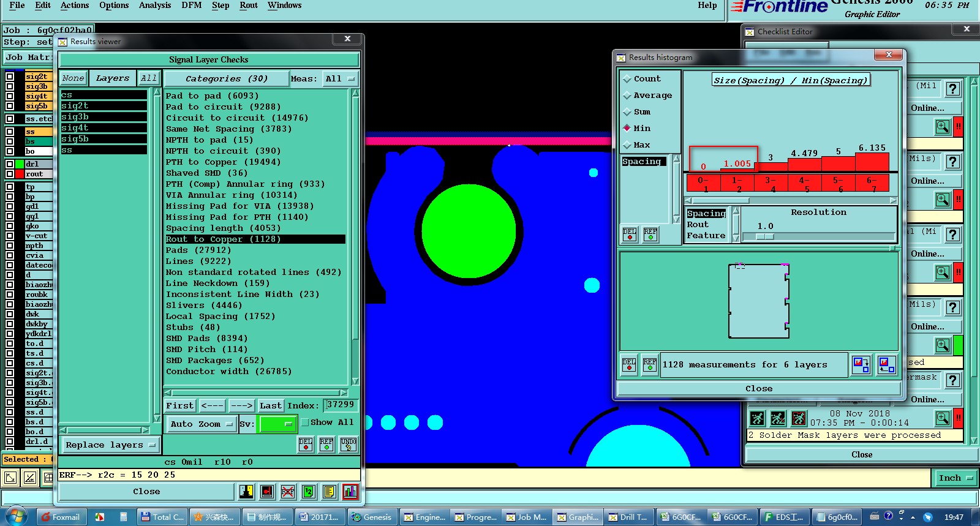Adjust Resolution slider handle

[x=764, y=236]
